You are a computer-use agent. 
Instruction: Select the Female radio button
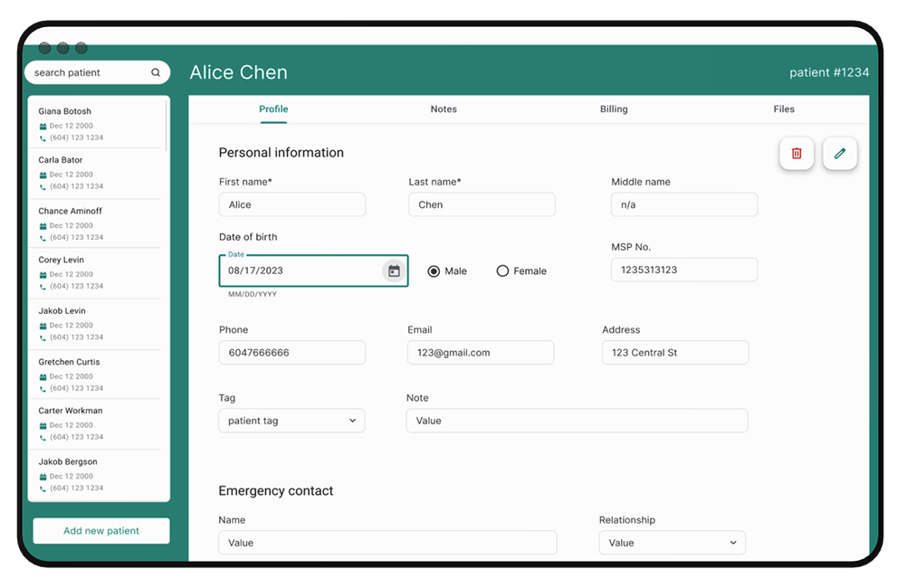pos(502,271)
